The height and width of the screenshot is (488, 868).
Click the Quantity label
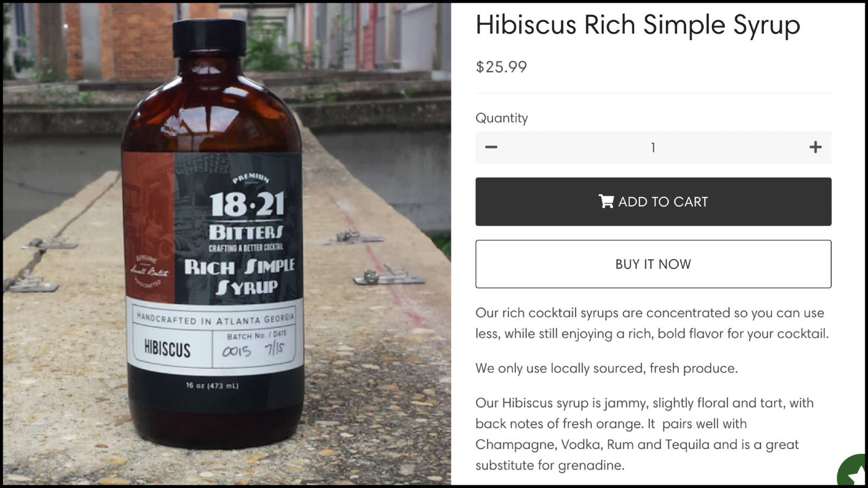point(502,118)
